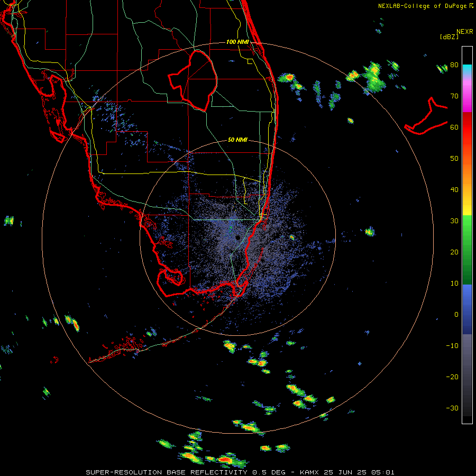Screen dimensions: 476x476
Task: Click the 50 NMI range ring label
Action: (237, 140)
